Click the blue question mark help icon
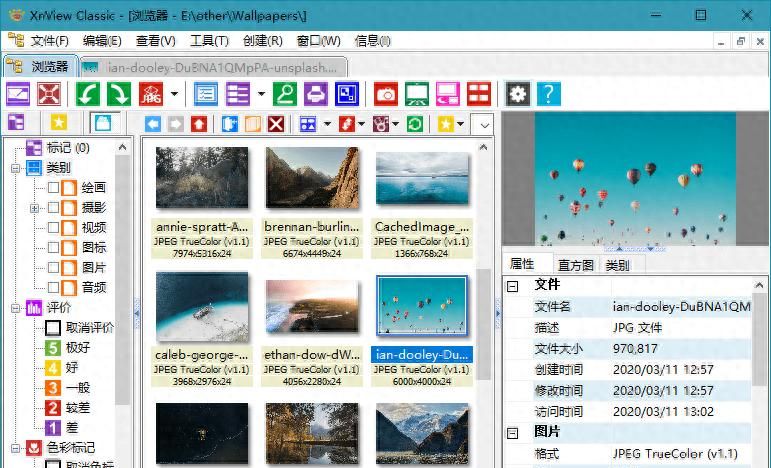This screenshot has height=468, width=771. 549,94
